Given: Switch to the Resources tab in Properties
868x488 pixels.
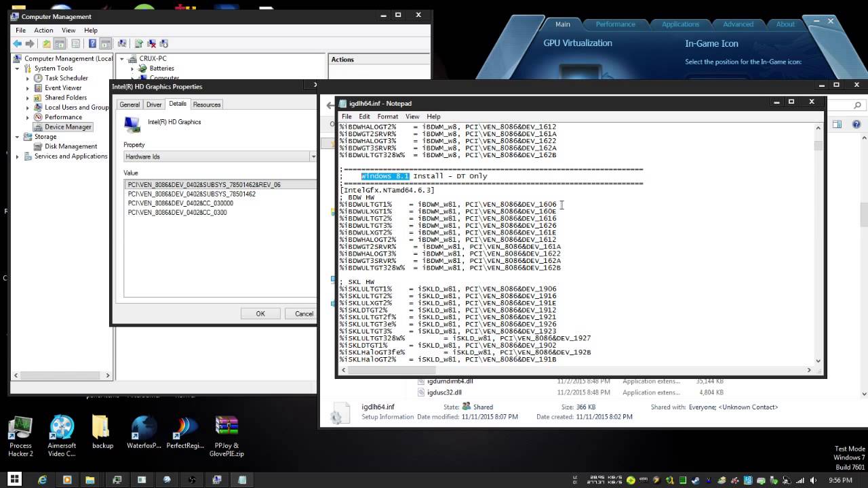Looking at the screenshot, I should pyautogui.click(x=207, y=104).
